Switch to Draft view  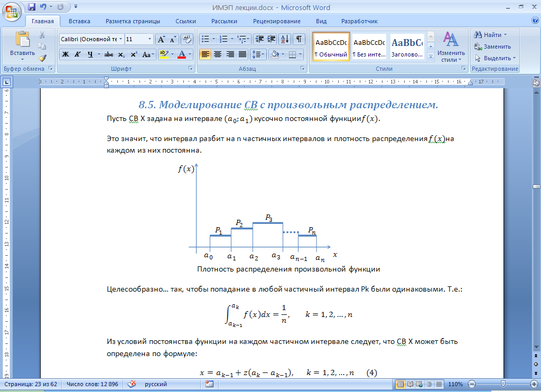(x=439, y=384)
